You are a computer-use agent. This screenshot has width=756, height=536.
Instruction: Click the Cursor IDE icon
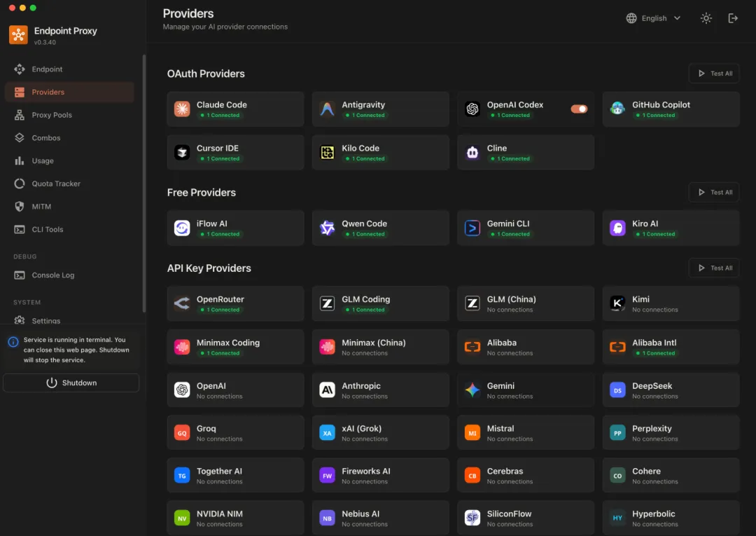[182, 153]
